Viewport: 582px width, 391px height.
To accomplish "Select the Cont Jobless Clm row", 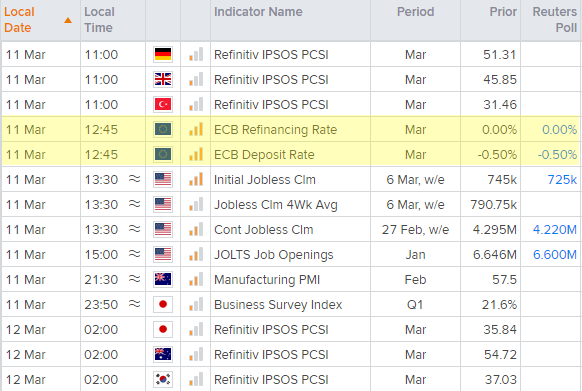I will click(291, 229).
